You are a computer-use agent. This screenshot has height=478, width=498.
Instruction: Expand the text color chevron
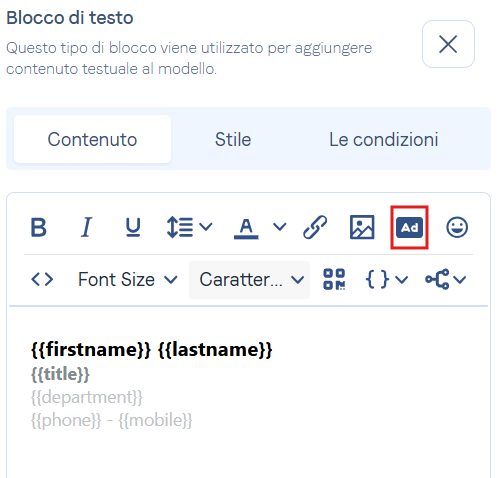[x=279, y=227]
